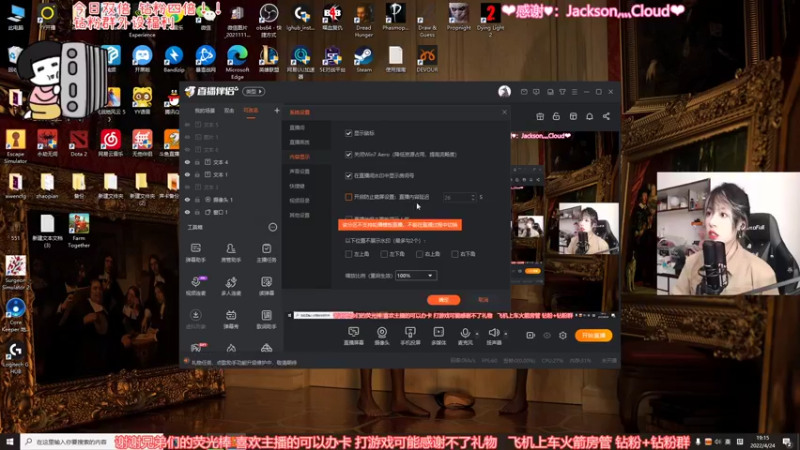Select the 直播间 settings tab
The image size is (800, 450).
coord(297,128)
